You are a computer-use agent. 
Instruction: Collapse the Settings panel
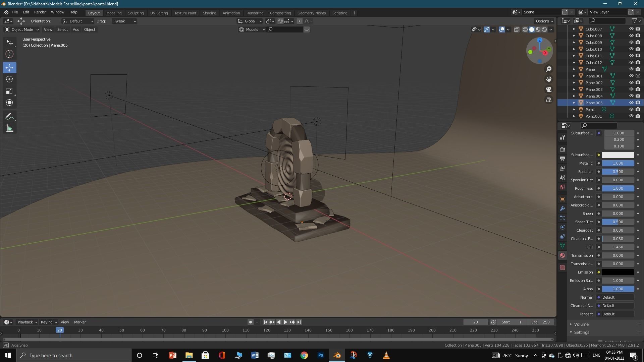(581, 333)
